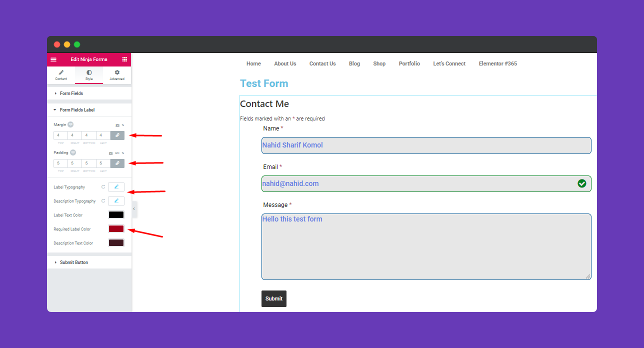644x348 pixels.
Task: Open the Portfolio nav link
Action: [409, 63]
